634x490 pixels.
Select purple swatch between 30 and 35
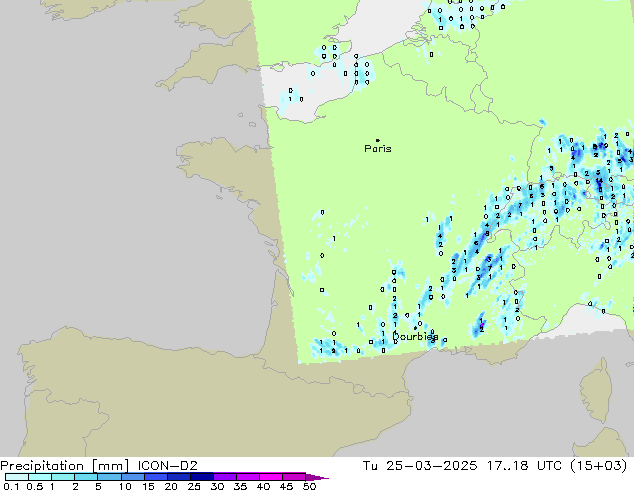pyautogui.click(x=225, y=477)
